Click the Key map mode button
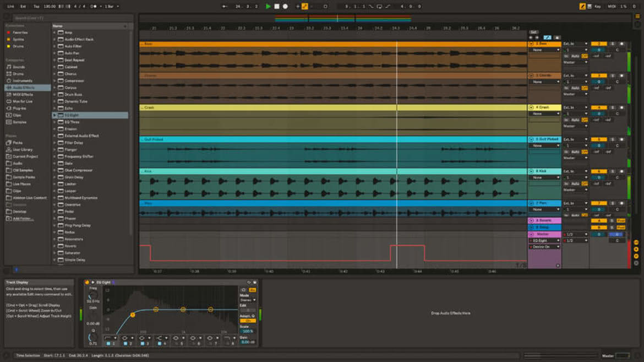This screenshot has height=362, width=644. click(598, 6)
